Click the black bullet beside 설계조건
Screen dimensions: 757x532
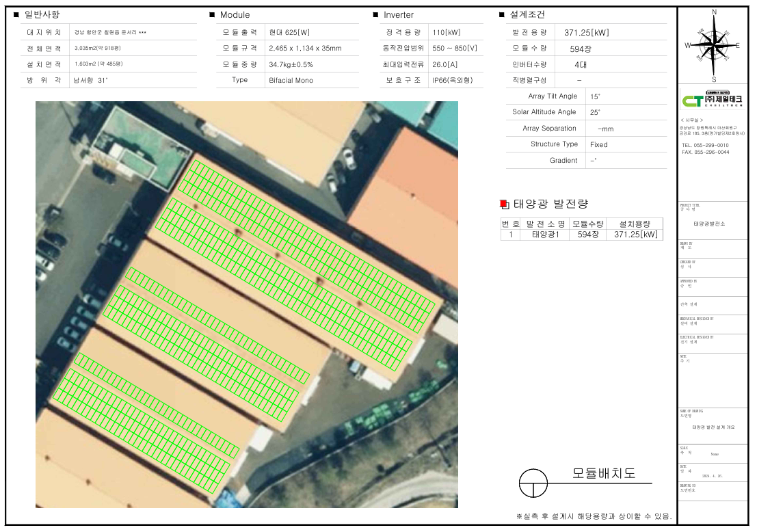(502, 14)
